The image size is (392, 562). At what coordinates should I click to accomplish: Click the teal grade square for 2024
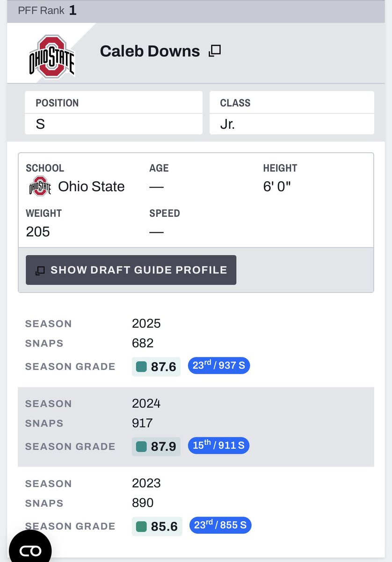tap(141, 447)
